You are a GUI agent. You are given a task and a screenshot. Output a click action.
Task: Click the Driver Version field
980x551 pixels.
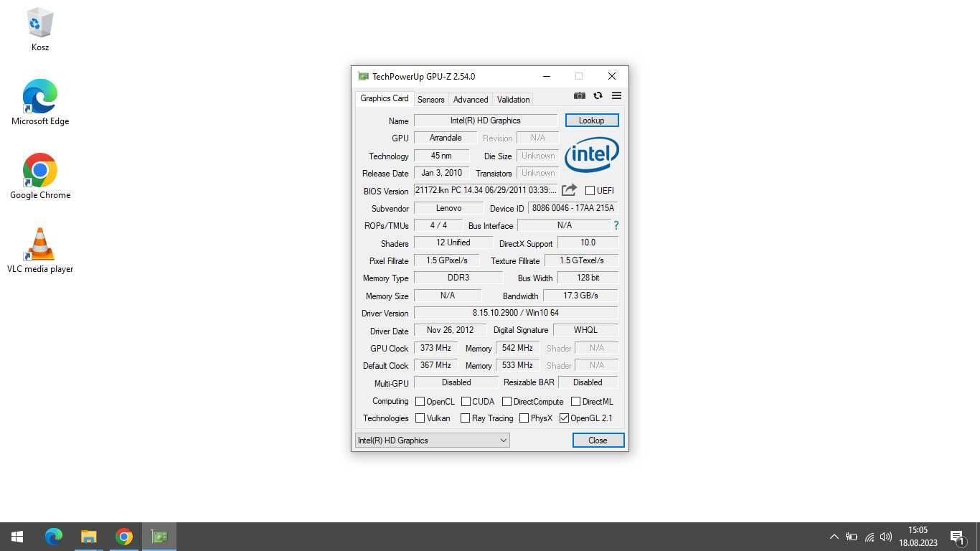516,313
